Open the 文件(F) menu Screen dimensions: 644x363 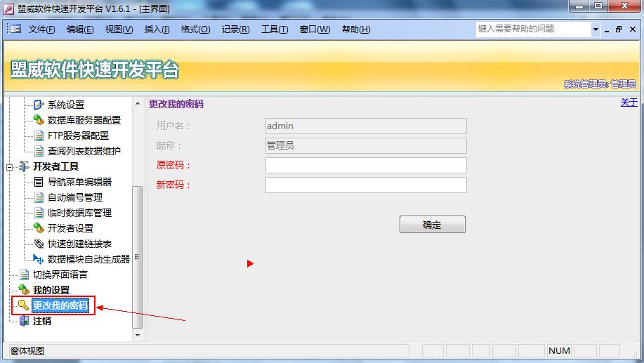pyautogui.click(x=41, y=29)
